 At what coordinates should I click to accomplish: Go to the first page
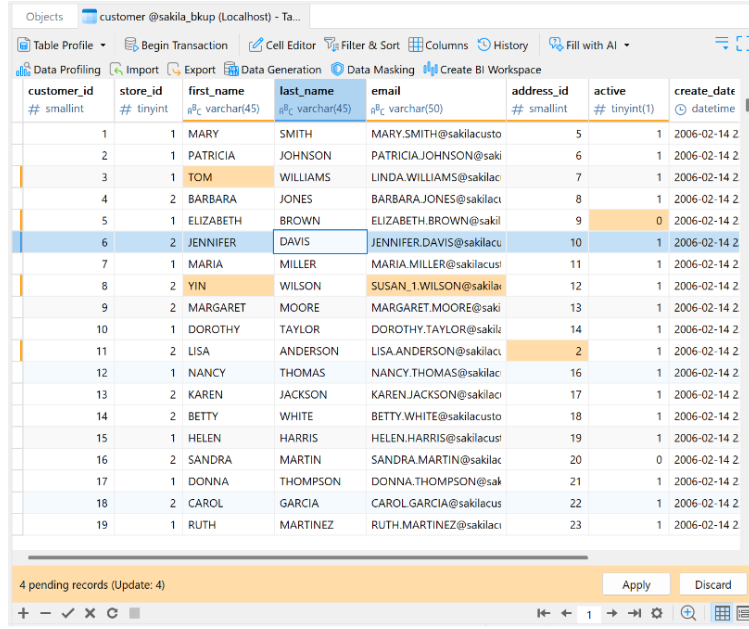click(x=544, y=613)
